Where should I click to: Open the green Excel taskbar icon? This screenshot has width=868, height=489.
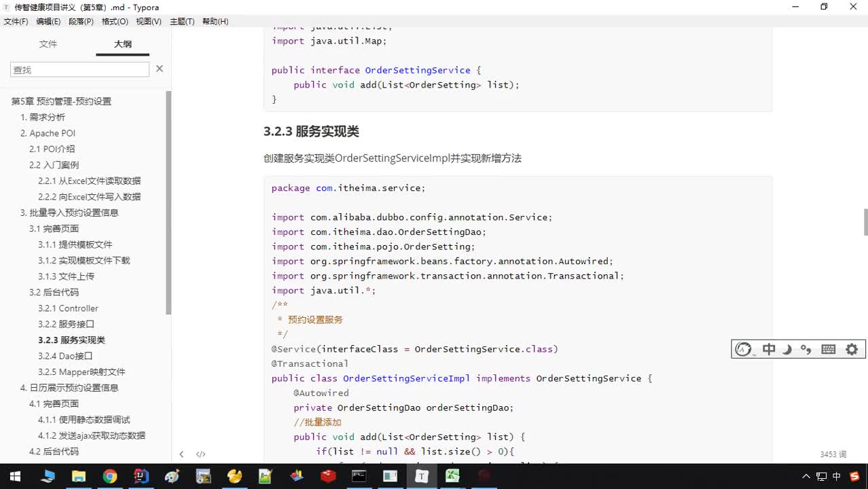(x=452, y=476)
